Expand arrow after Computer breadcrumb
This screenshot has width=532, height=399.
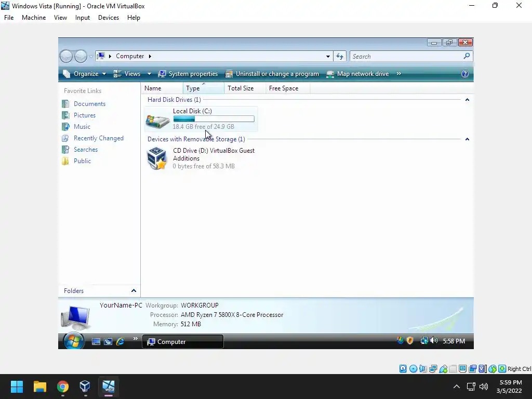150,56
